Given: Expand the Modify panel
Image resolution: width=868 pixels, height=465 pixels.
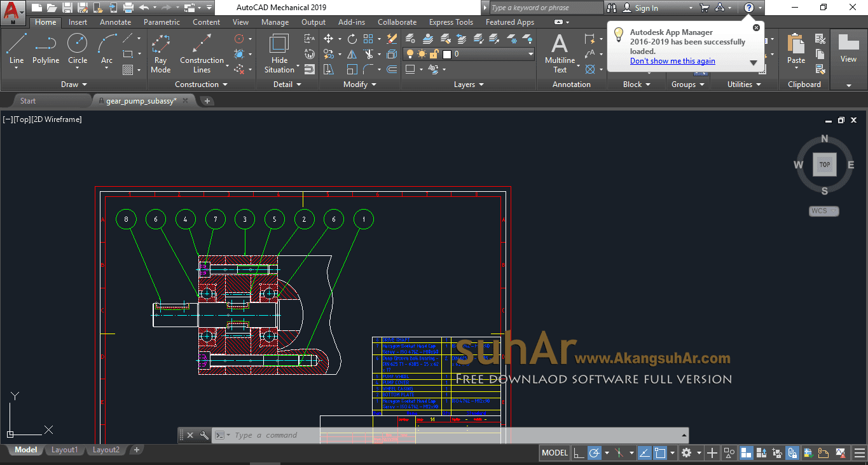Looking at the screenshot, I should (x=360, y=84).
